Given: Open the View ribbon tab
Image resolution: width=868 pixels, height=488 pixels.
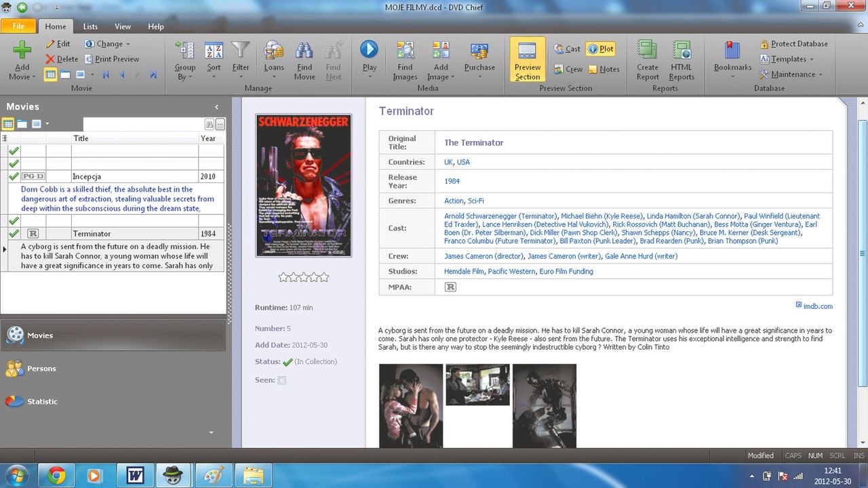Looking at the screenshot, I should (123, 26).
